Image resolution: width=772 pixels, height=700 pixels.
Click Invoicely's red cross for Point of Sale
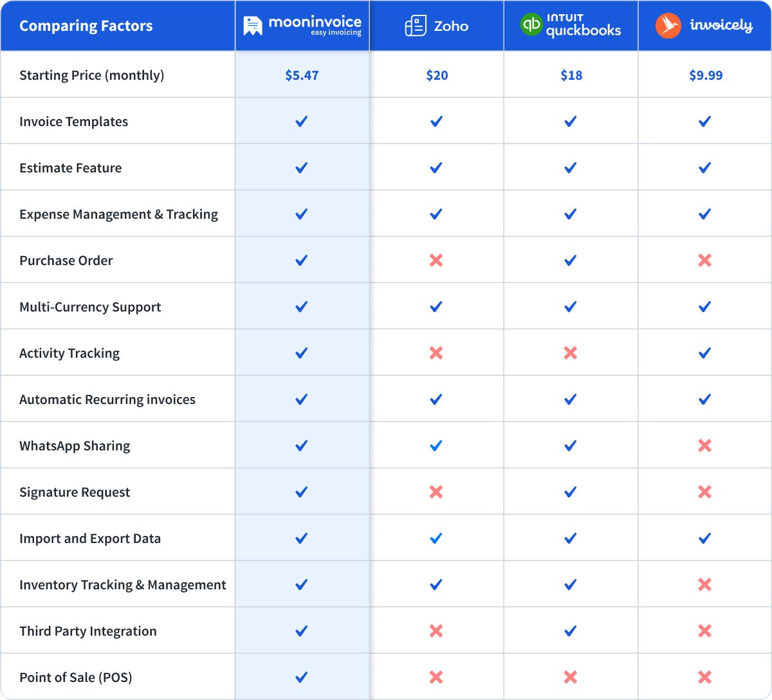(705, 677)
